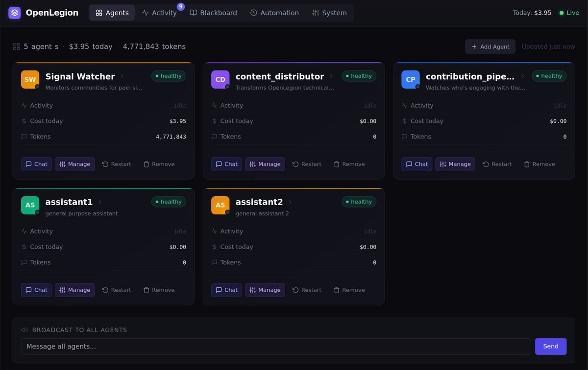Image resolution: width=588 pixels, height=370 pixels.
Task: Click Signal Watcher's SW avatar icon
Action: coord(30,78)
